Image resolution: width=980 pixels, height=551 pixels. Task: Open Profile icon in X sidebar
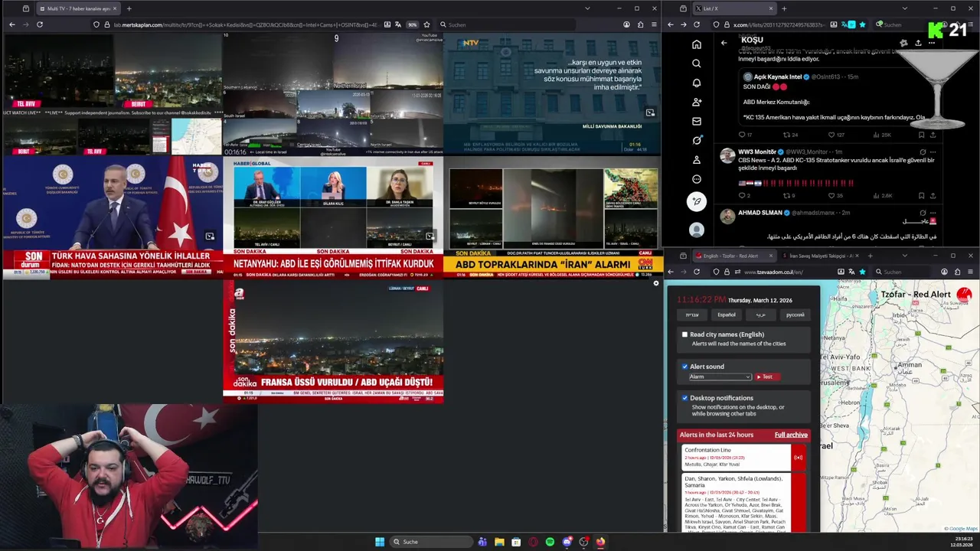tap(696, 160)
